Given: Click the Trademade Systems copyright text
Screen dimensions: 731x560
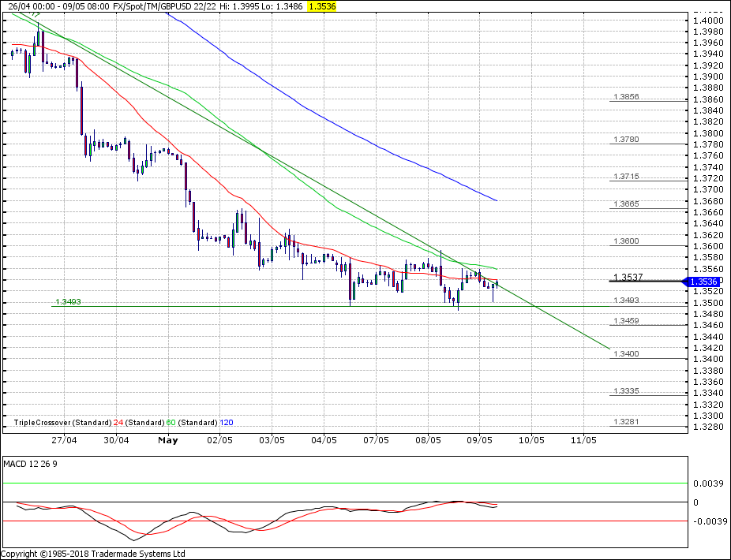Looking at the screenshot, I should [93, 554].
